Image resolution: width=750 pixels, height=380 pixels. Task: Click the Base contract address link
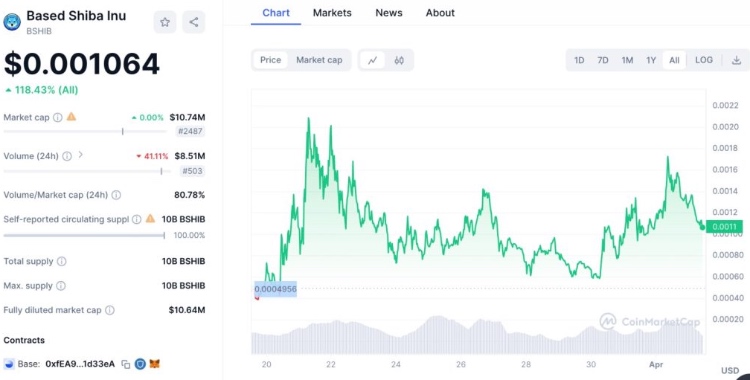80,364
